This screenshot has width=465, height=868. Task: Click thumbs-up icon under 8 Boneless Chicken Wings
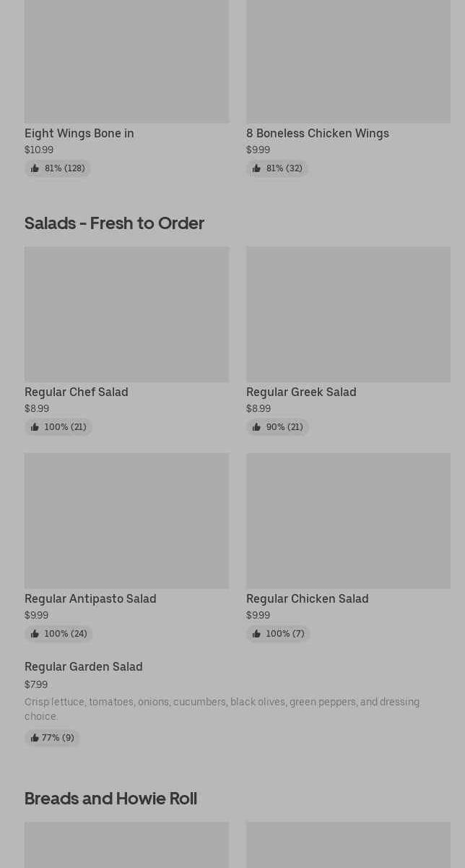[256, 168]
